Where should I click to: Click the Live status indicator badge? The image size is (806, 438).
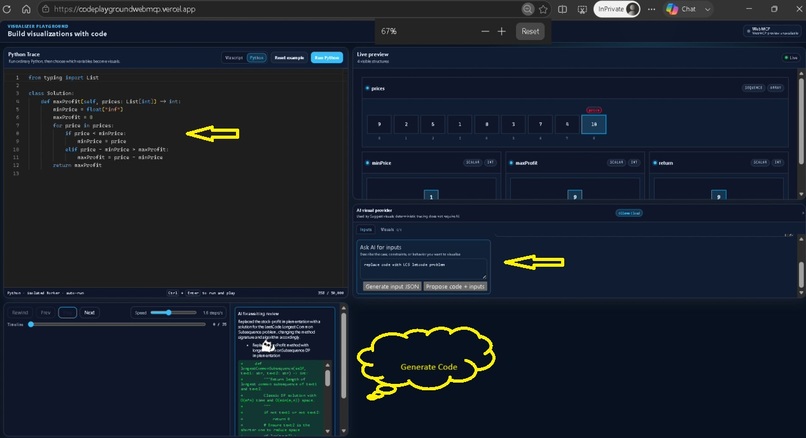[x=791, y=58]
